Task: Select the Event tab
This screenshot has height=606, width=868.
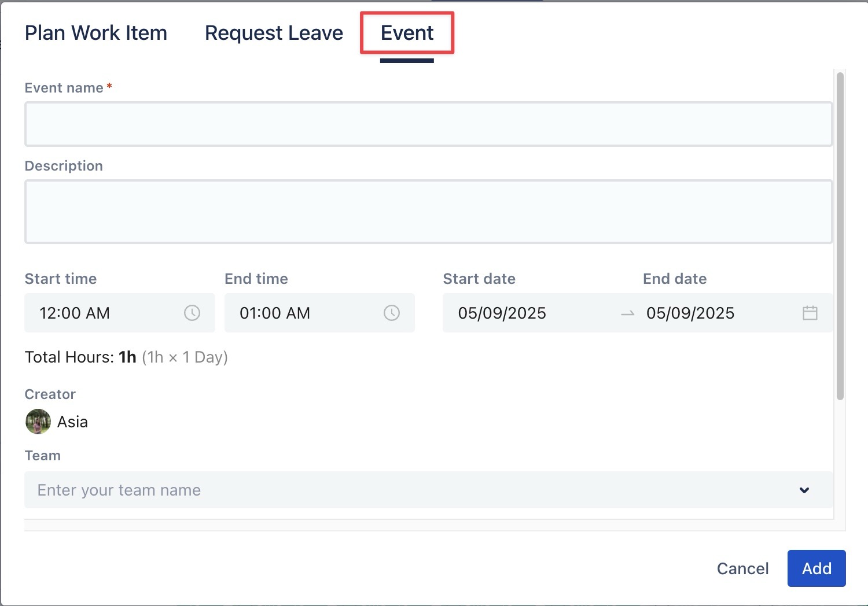Action: coord(407,34)
